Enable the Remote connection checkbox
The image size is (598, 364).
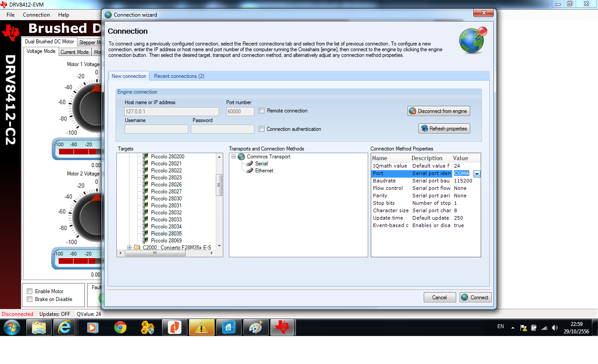pyautogui.click(x=262, y=111)
